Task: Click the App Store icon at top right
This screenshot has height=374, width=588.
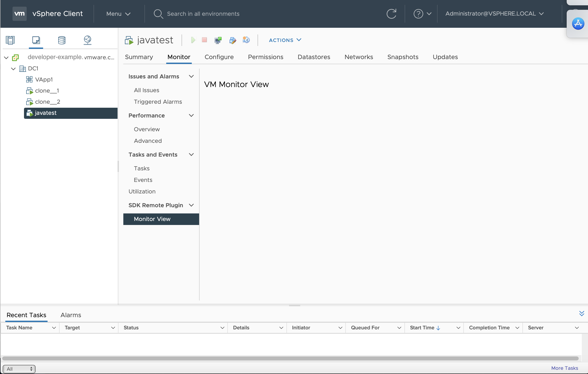Action: pyautogui.click(x=578, y=24)
